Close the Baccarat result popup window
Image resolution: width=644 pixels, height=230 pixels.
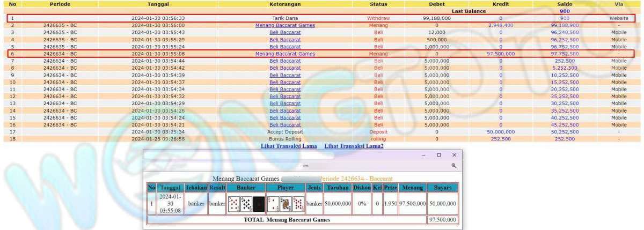(454, 155)
